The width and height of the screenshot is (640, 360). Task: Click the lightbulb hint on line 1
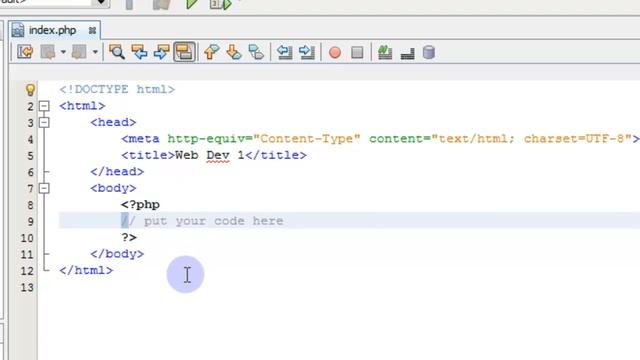tap(30, 90)
